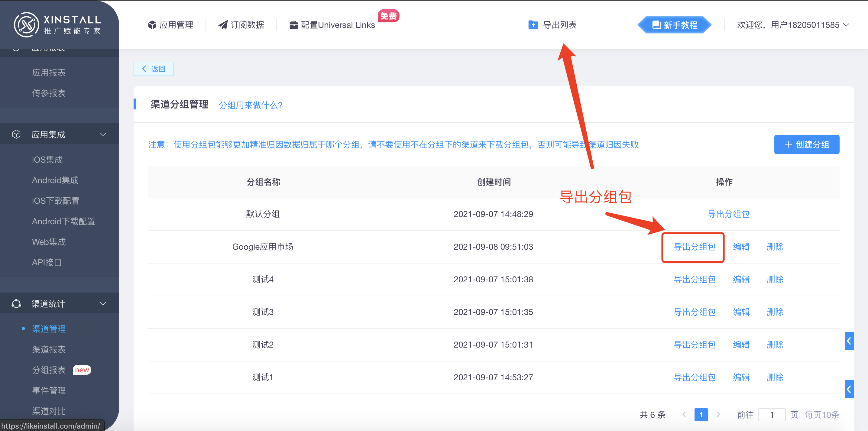Collapse the 渠道统计 sidebar section

tap(103, 304)
